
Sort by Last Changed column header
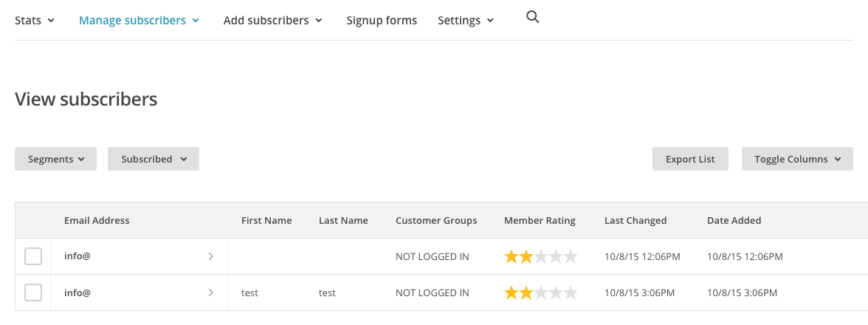[635, 220]
